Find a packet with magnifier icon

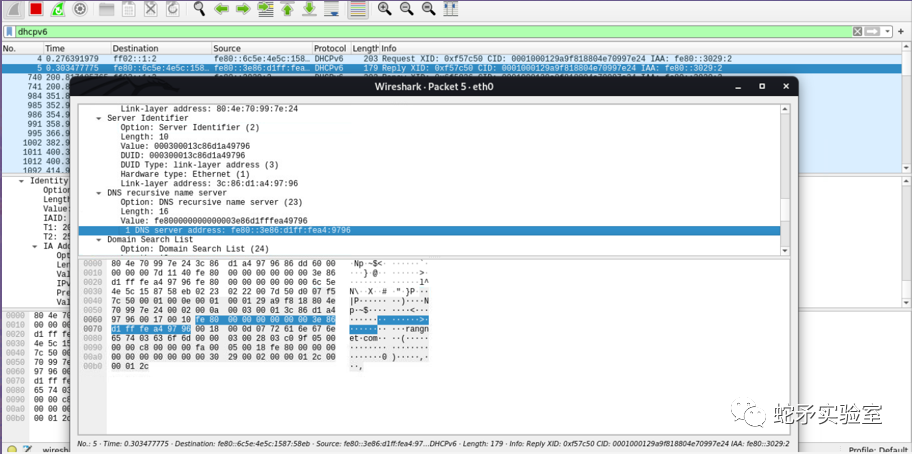pyautogui.click(x=199, y=9)
